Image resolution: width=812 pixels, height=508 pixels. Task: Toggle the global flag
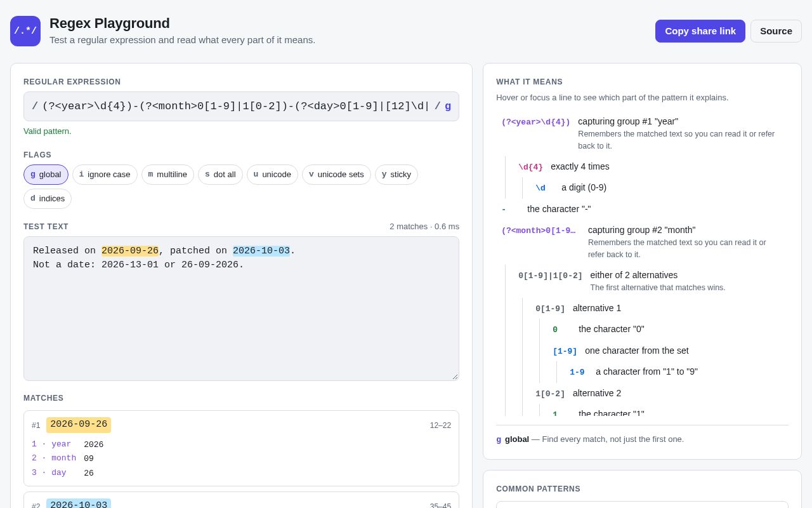[x=46, y=175]
